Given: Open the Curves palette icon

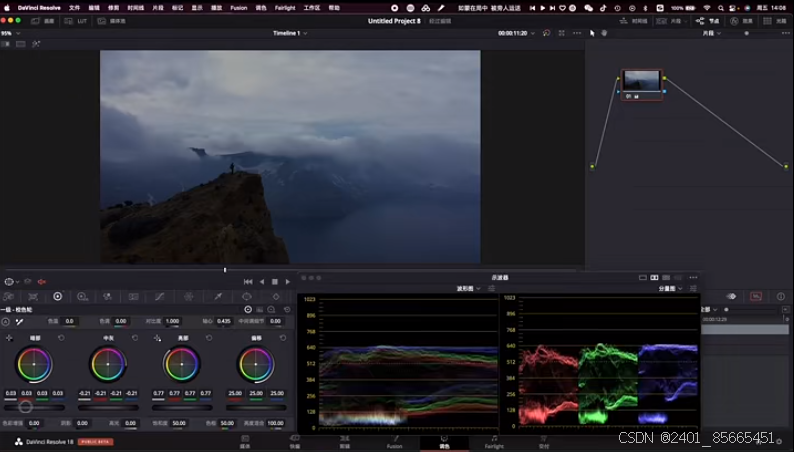Looking at the screenshot, I should coord(159,297).
